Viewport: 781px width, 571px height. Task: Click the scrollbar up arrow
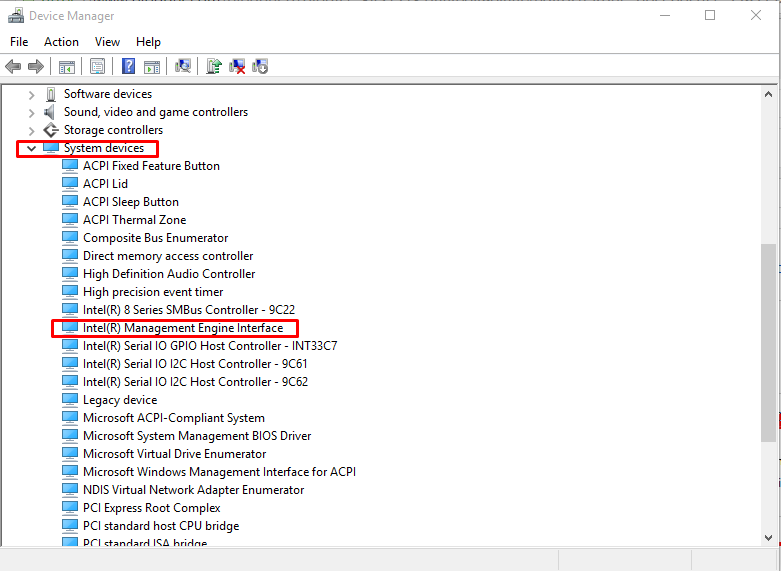tap(769, 94)
